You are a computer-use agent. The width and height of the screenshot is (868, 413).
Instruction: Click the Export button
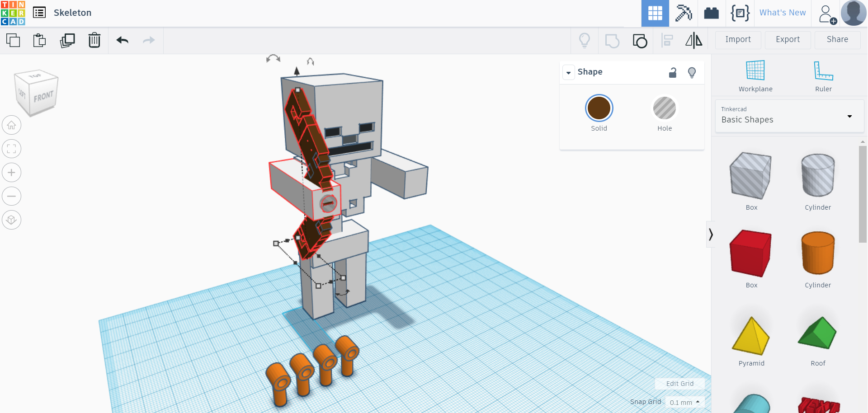pyautogui.click(x=788, y=40)
